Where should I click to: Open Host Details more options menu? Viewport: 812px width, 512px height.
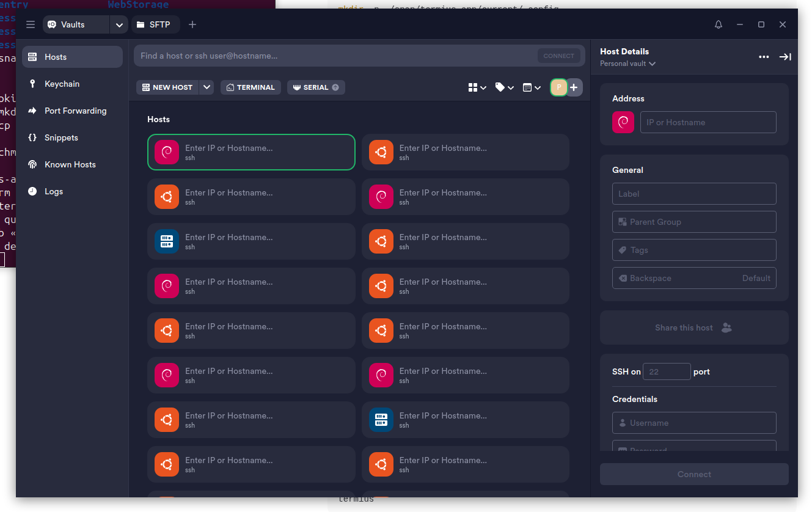(x=764, y=57)
